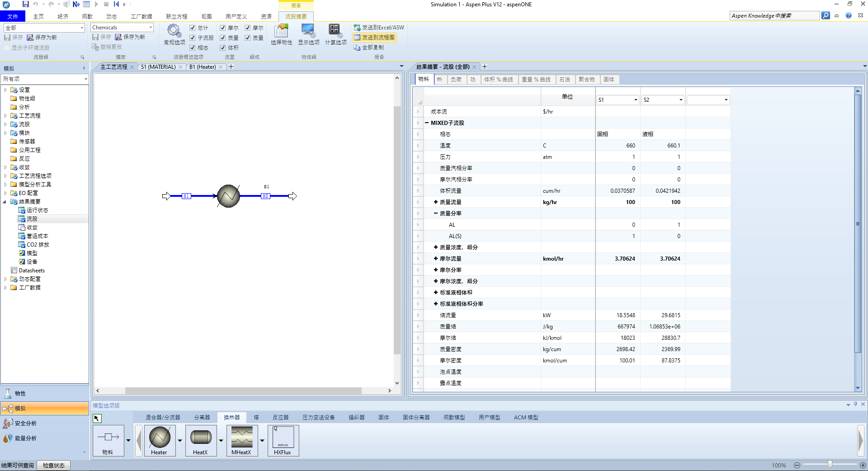Open the S2 stream column dropdown

click(x=681, y=100)
